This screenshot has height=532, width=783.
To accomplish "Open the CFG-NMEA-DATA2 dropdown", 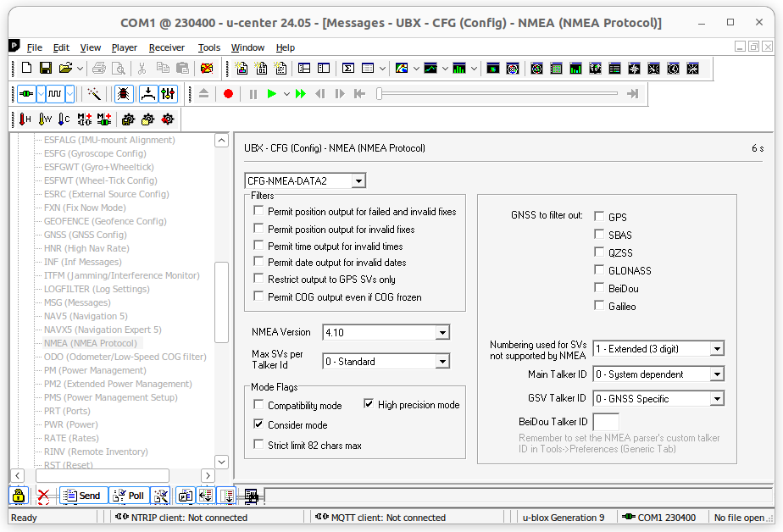I will click(x=358, y=180).
